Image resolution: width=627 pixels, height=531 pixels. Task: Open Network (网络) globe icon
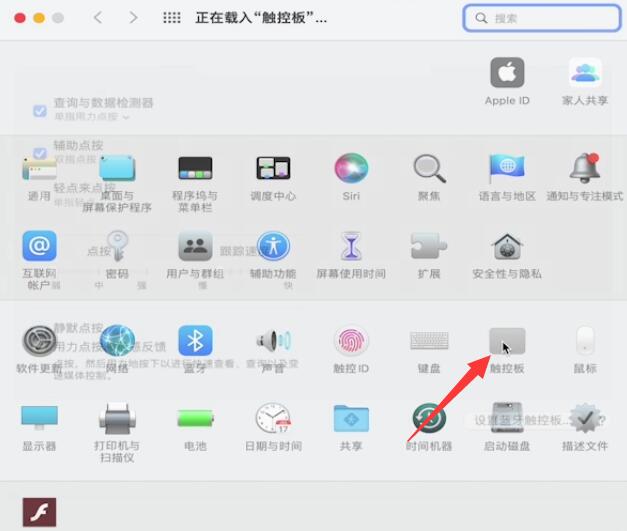[117, 341]
